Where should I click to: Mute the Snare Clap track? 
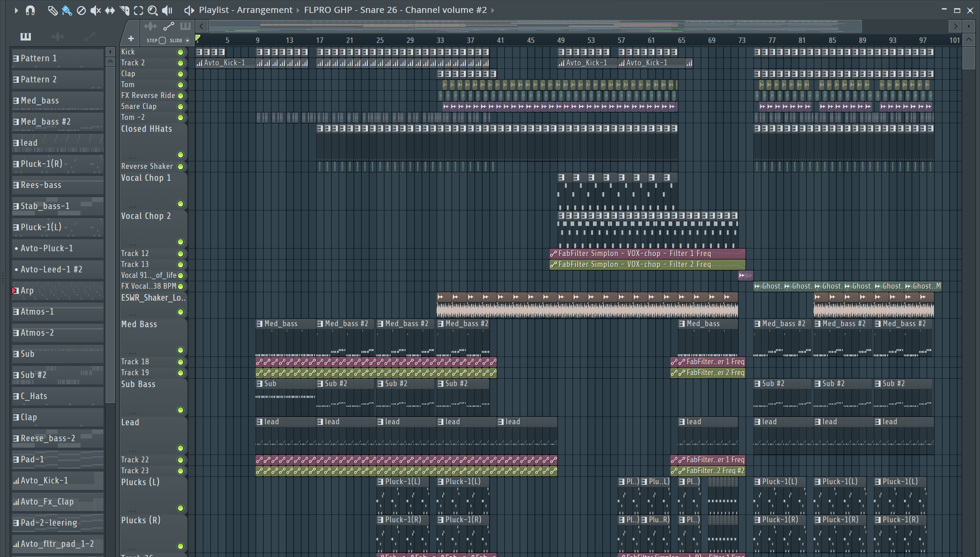click(x=180, y=106)
